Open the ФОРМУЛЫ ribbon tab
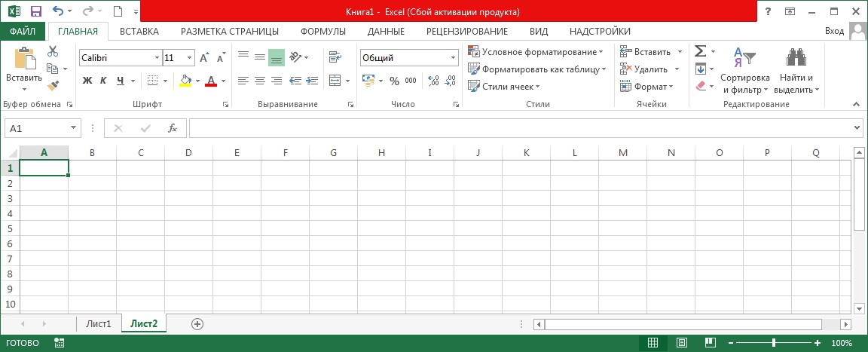Image resolution: width=868 pixels, height=352 pixels. click(323, 32)
